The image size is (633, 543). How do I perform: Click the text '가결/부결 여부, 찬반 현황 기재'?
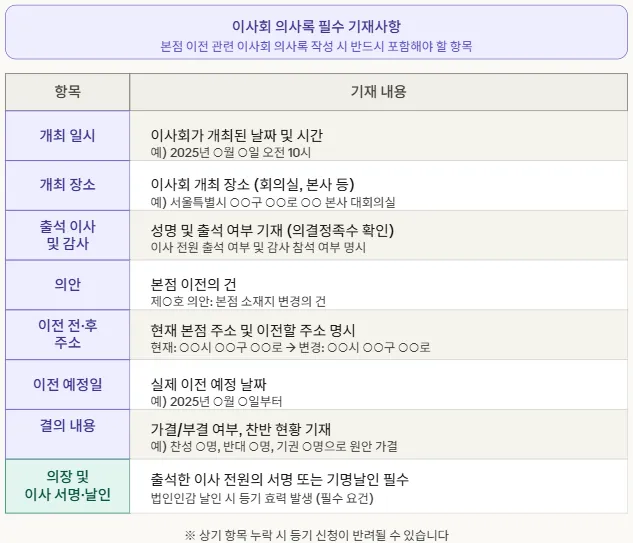(241, 429)
